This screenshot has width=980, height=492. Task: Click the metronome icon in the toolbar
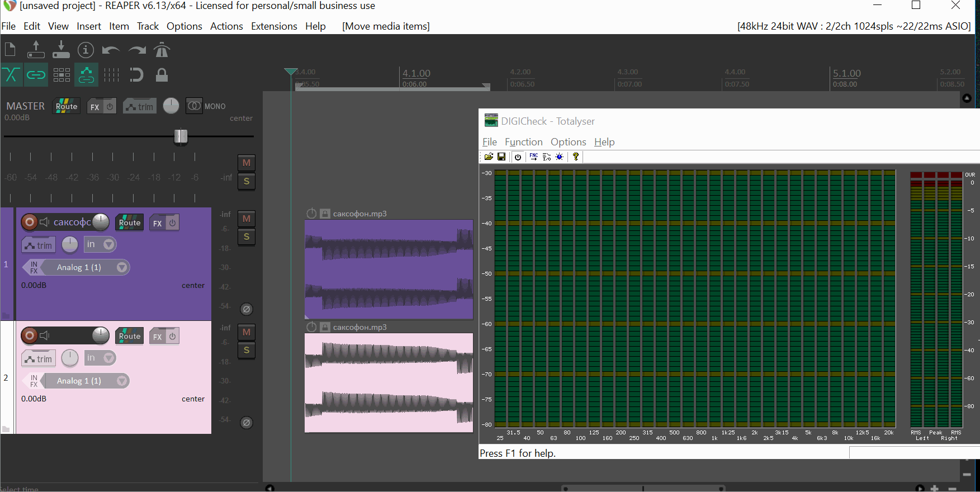pyautogui.click(x=162, y=50)
